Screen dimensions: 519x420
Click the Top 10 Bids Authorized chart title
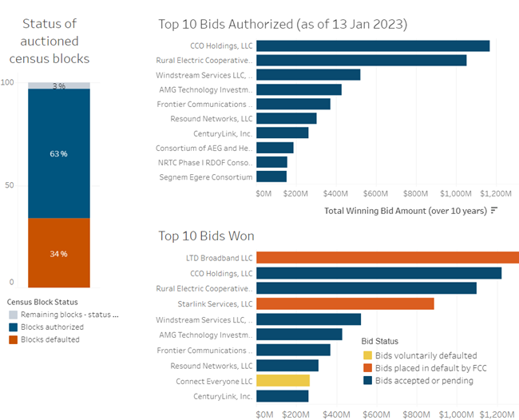click(x=283, y=24)
